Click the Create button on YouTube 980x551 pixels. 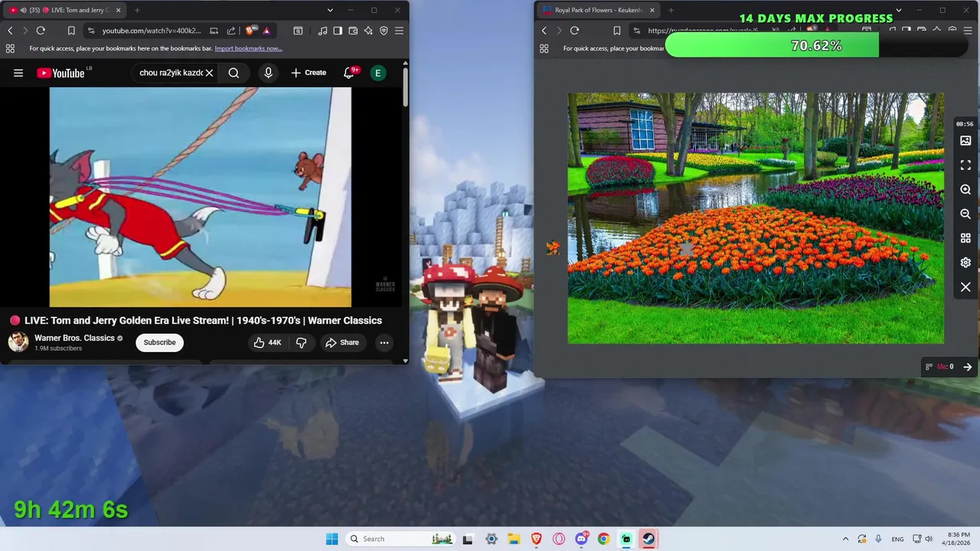309,73
